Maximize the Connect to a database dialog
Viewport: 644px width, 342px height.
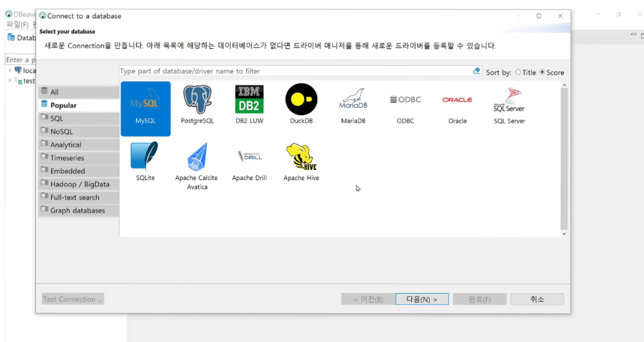pos(538,16)
